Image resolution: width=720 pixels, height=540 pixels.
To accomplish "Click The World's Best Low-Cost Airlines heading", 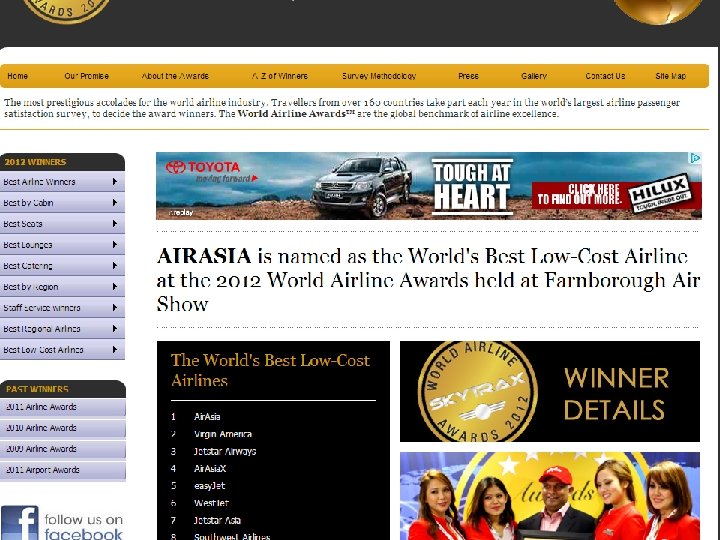I will pos(270,370).
